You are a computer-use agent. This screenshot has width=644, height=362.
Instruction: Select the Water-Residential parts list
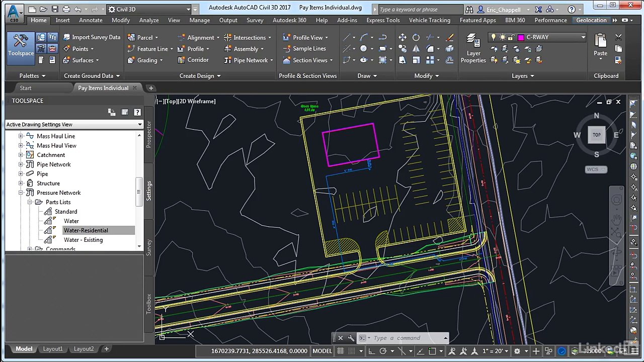(86, 230)
